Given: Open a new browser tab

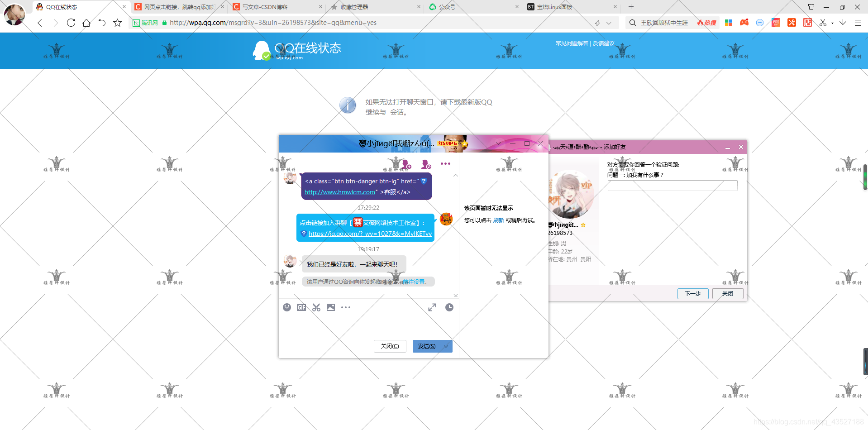Looking at the screenshot, I should 631,7.
